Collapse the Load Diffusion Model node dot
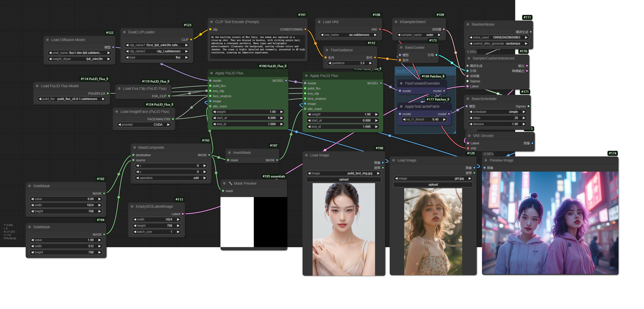The height and width of the screenshot is (309, 644). coord(47,40)
